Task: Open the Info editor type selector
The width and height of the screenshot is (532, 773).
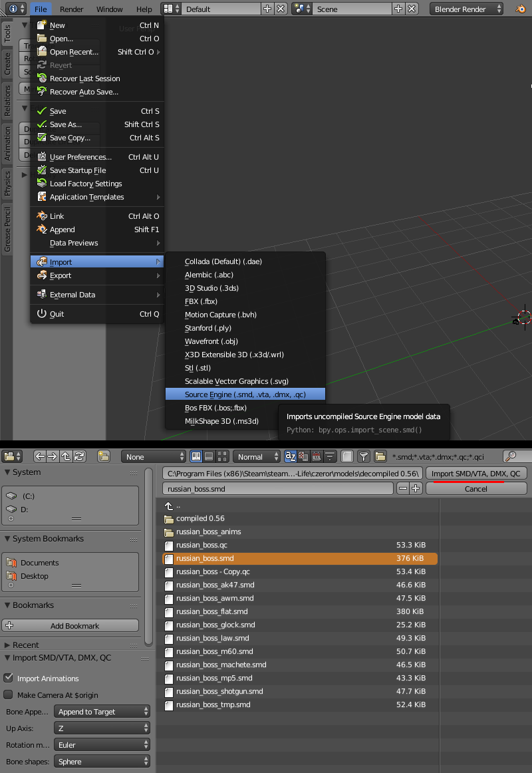Action: (x=16, y=9)
